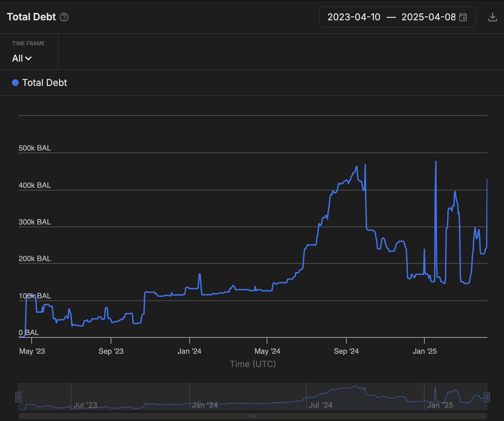Click the Jan '25 axis label on main chart
Viewport: 504px width, 421px height.
point(425,351)
